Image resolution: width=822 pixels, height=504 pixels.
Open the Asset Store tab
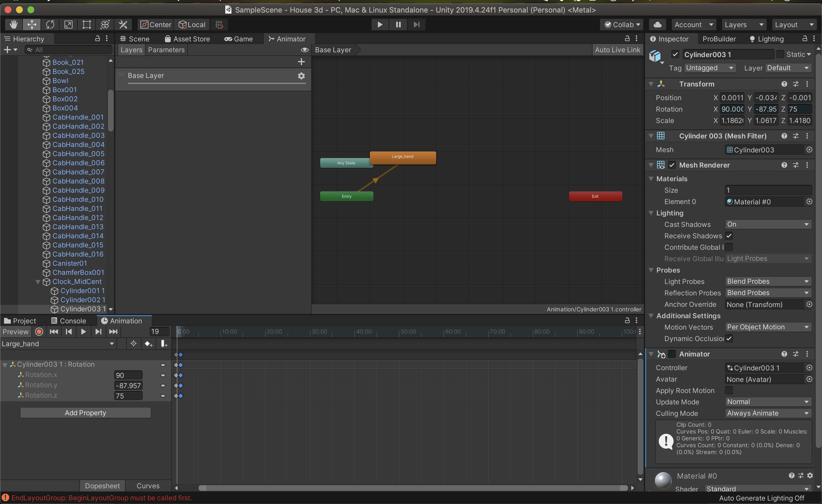coord(188,39)
